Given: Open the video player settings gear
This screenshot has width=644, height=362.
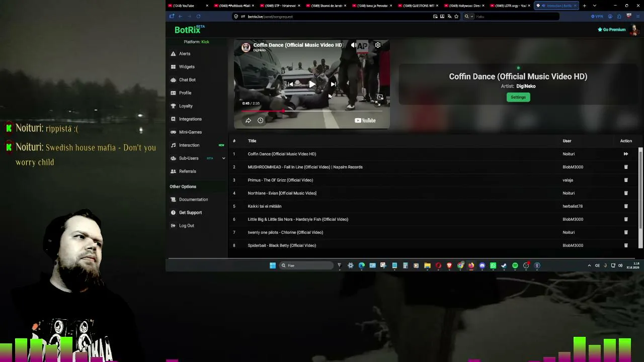Looking at the screenshot, I should tap(378, 45).
